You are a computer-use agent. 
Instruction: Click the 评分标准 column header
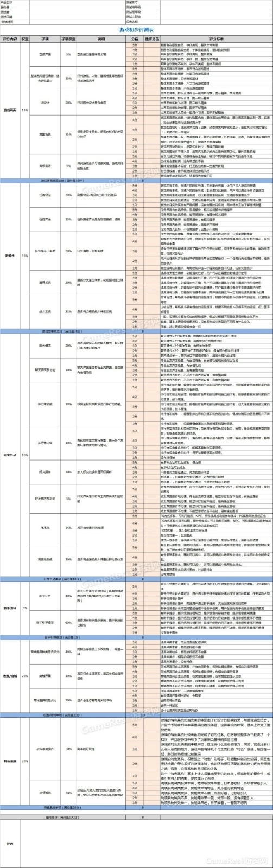tap(217, 39)
